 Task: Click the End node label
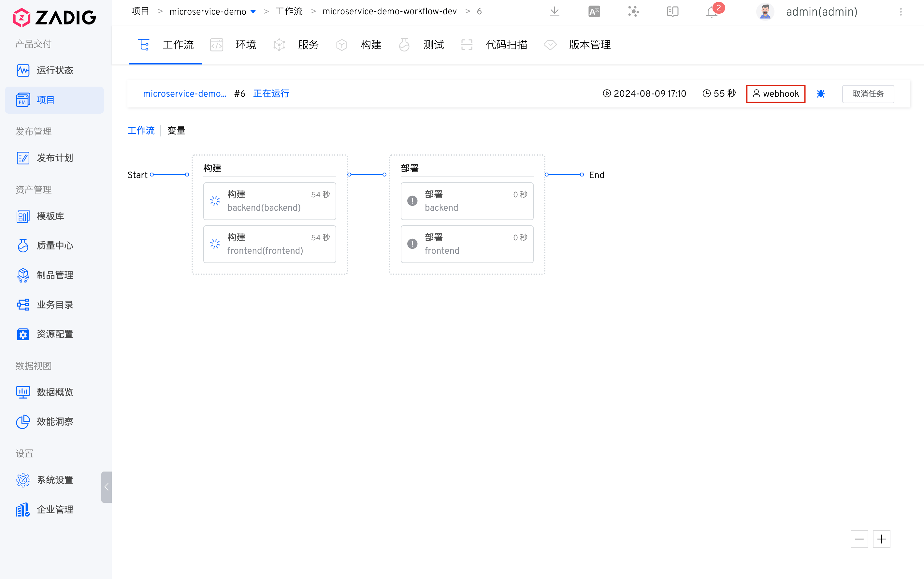[597, 175]
